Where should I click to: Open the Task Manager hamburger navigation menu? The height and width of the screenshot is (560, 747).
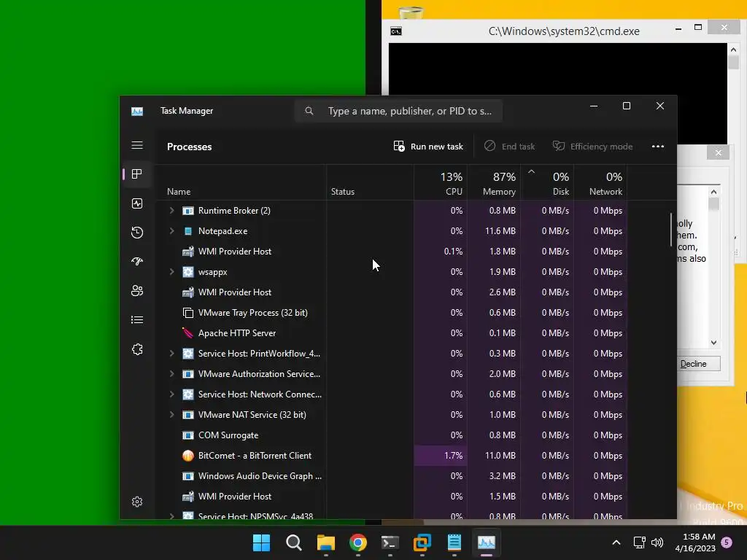[x=136, y=145]
